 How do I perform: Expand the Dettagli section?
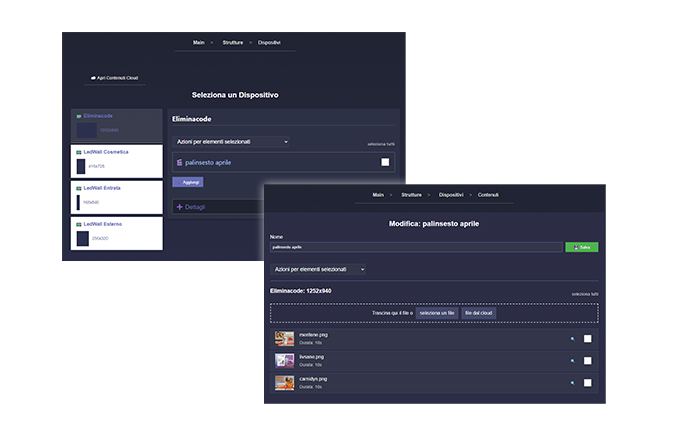coord(218,207)
